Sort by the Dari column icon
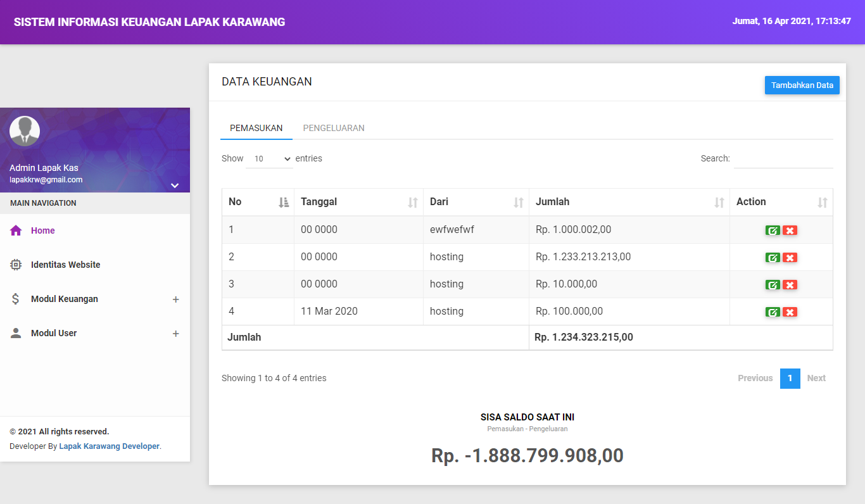Viewport: 865px width, 504px height. 519,203
